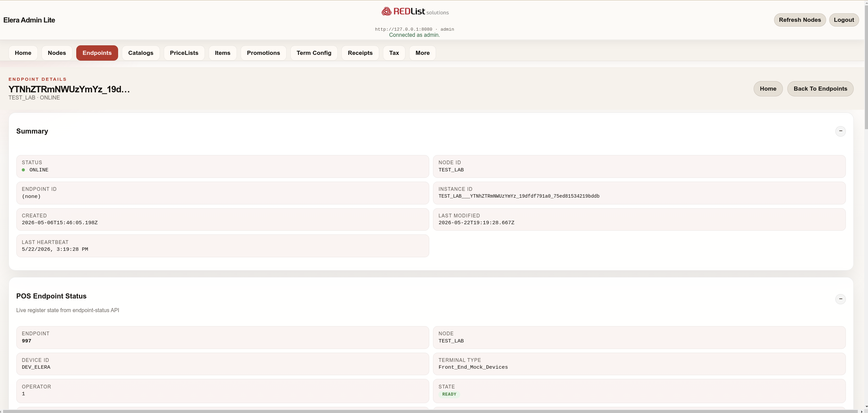Click the LAST MODIFIED timestamp value
This screenshot has width=868, height=413.
(x=476, y=223)
